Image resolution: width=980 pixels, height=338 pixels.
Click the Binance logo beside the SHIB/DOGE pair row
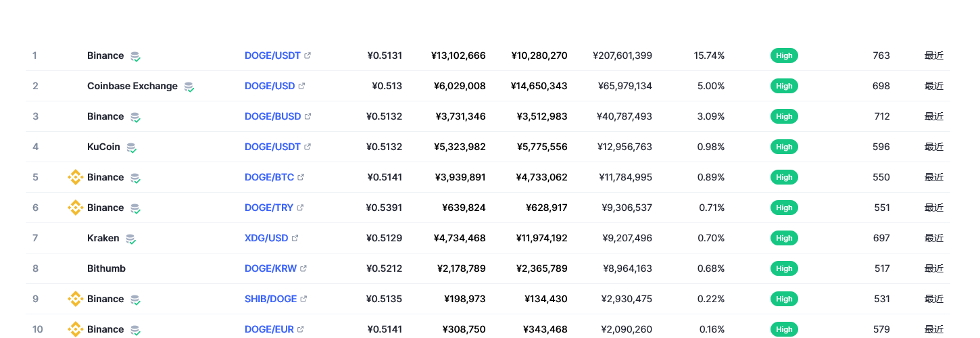coord(75,299)
